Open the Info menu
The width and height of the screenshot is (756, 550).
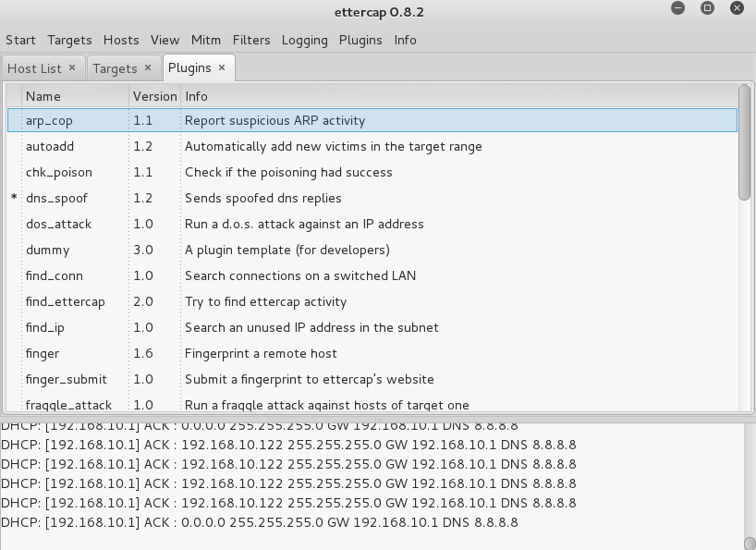(x=405, y=40)
